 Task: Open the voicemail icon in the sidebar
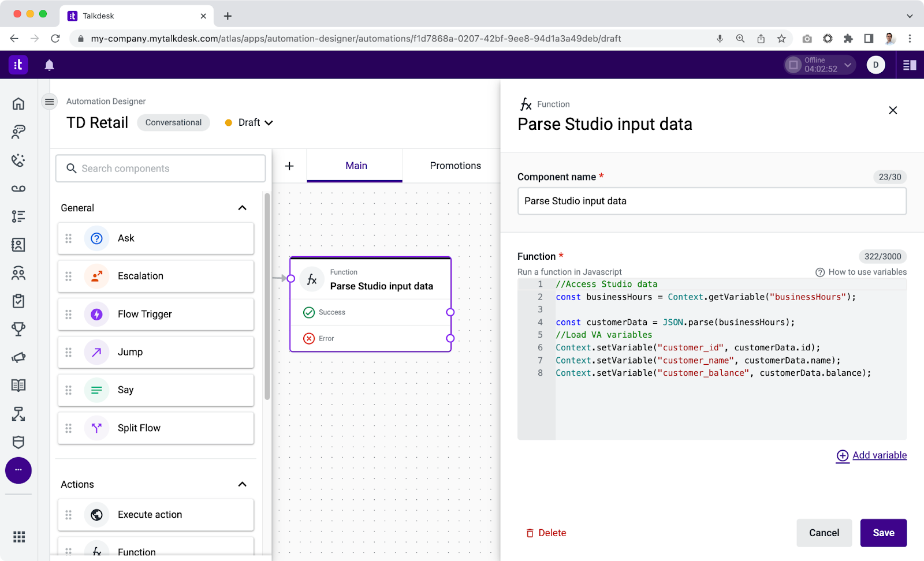click(18, 189)
